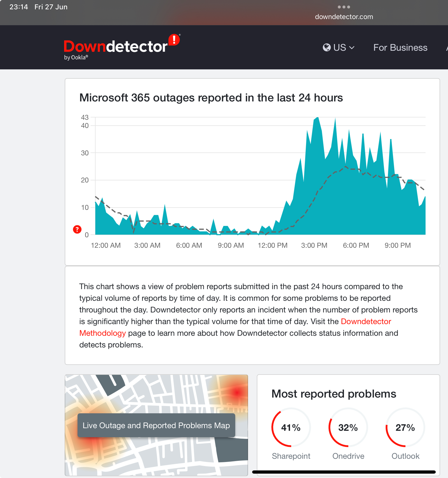
Task: Click the Onedrive problem label
Action: 348,456
